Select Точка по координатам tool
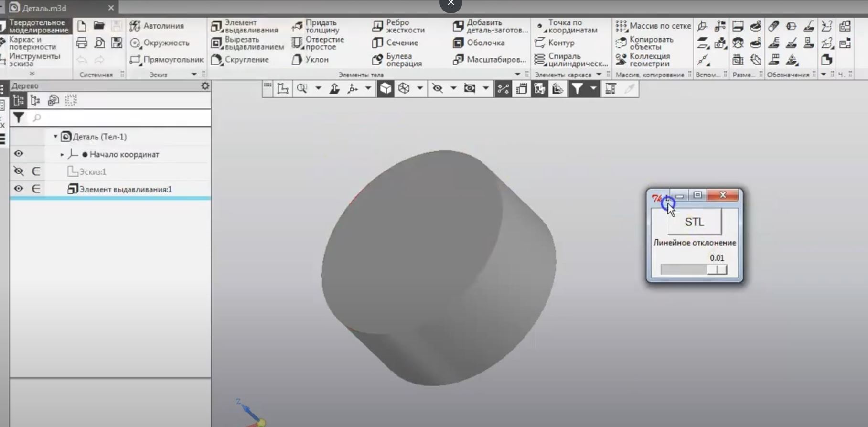The width and height of the screenshot is (868, 427). click(566, 26)
